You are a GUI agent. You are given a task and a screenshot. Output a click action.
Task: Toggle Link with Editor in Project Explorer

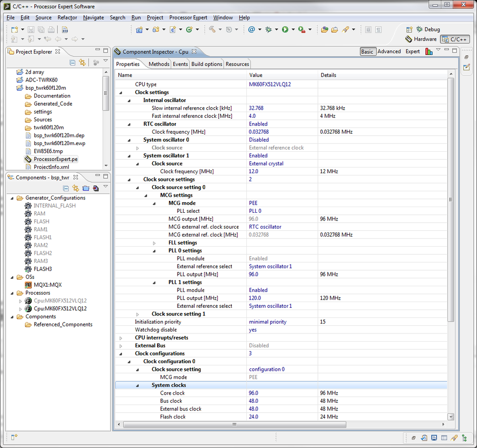point(82,63)
